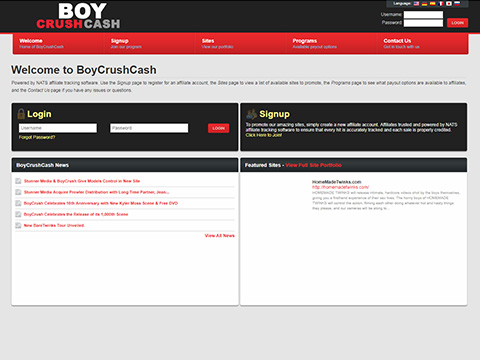
Task: Open 'New BareTwinks Tour Unveiled' news
Action: pyautogui.click(x=54, y=225)
